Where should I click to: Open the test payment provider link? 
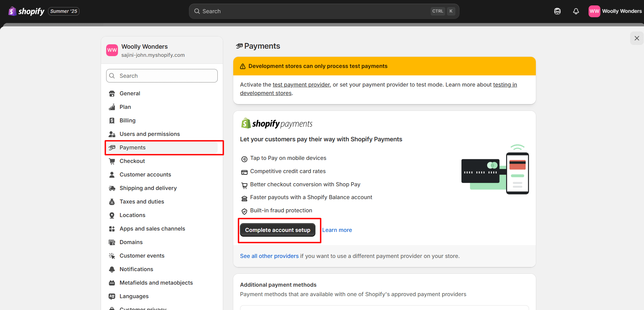point(301,85)
